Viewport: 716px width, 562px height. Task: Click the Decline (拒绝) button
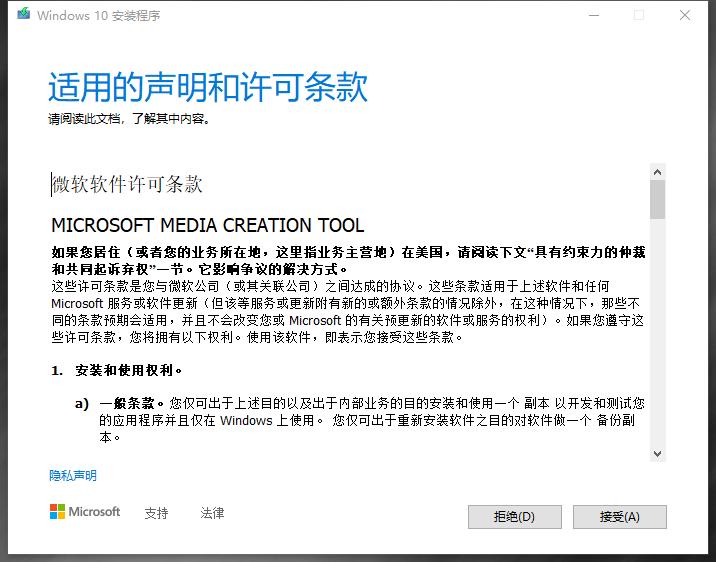pos(515,517)
